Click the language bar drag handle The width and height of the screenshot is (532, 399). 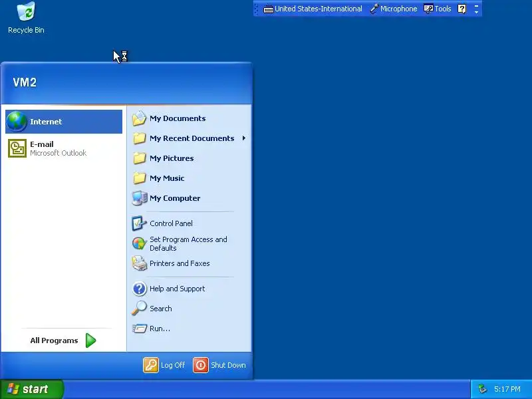256,9
